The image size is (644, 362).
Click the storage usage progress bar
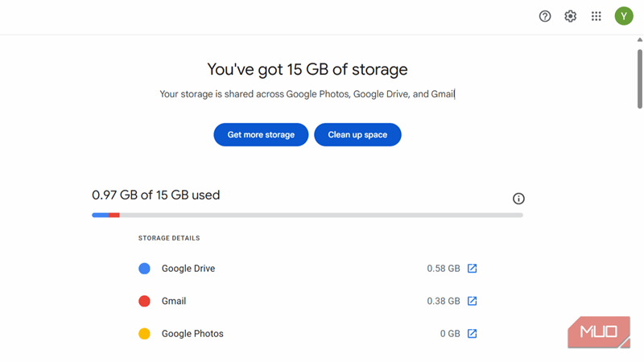pyautogui.click(x=308, y=215)
